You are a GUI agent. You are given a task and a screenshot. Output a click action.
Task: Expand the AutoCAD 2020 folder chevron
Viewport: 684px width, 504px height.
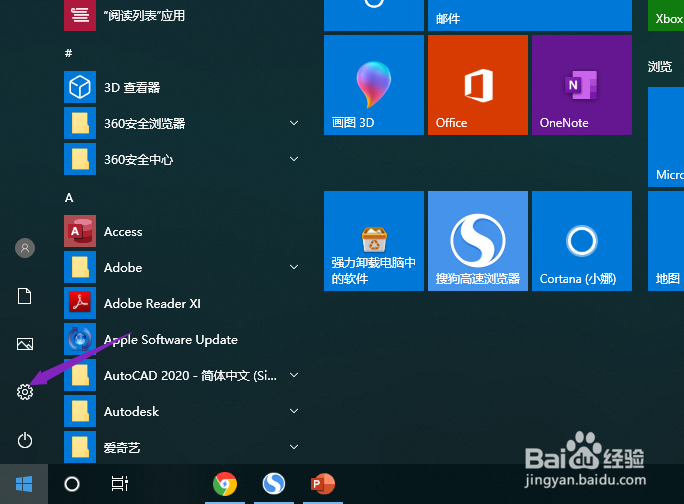pyautogui.click(x=294, y=375)
